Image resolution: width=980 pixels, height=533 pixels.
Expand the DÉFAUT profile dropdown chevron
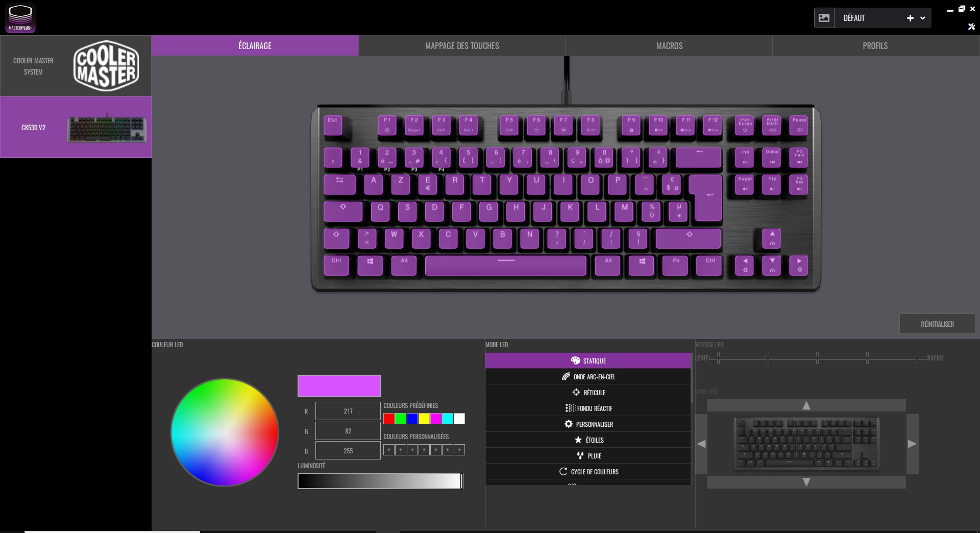click(x=923, y=18)
